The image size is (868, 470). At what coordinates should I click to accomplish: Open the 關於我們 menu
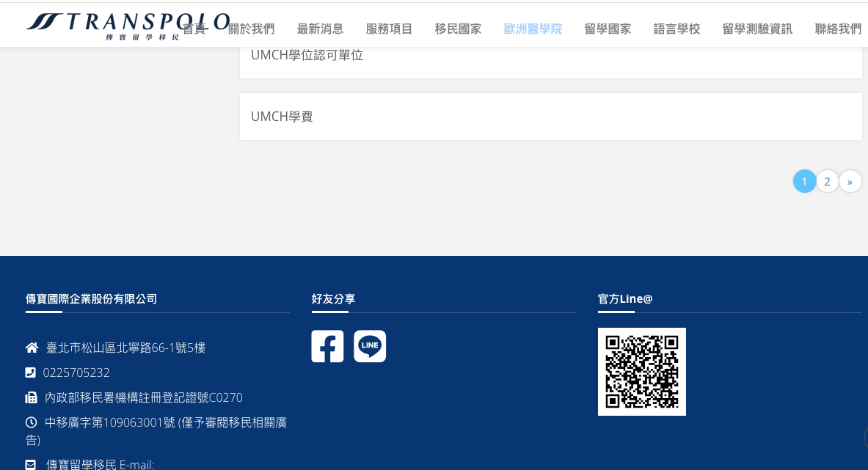[x=251, y=29]
